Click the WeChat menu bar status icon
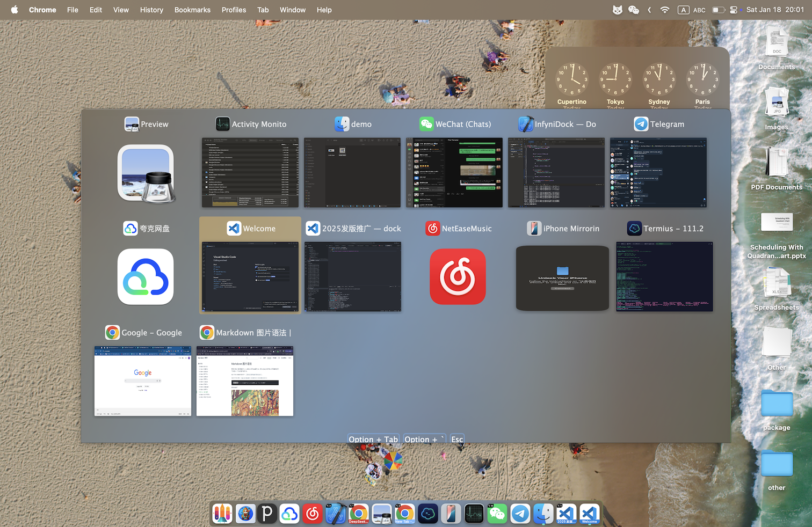This screenshot has width=812, height=527. coord(634,10)
